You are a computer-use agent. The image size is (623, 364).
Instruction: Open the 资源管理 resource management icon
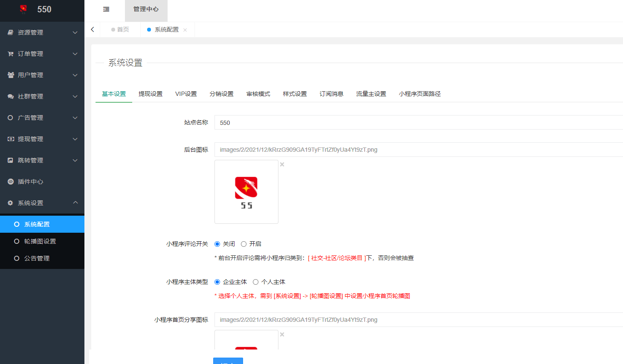tap(10, 32)
